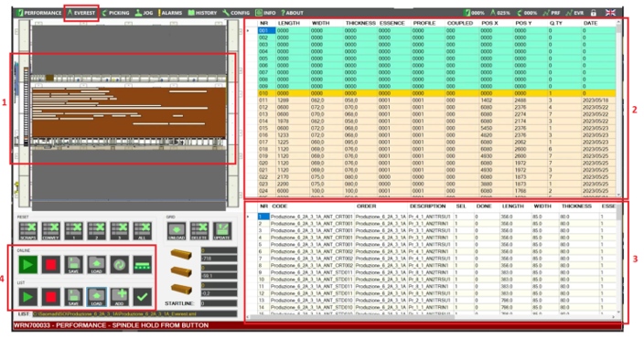The height and width of the screenshot is (339, 644).
Task: Click the field showing -59.1
Action: click(x=219, y=276)
